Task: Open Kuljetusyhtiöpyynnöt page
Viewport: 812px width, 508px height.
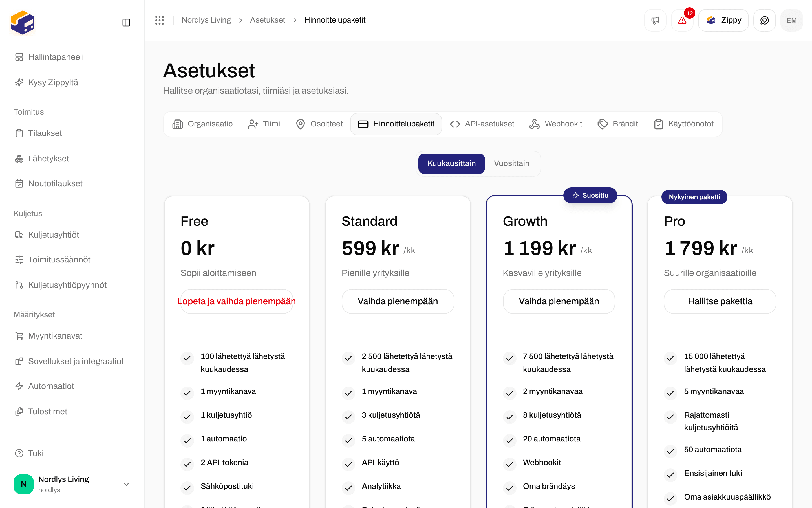Action: point(72,285)
